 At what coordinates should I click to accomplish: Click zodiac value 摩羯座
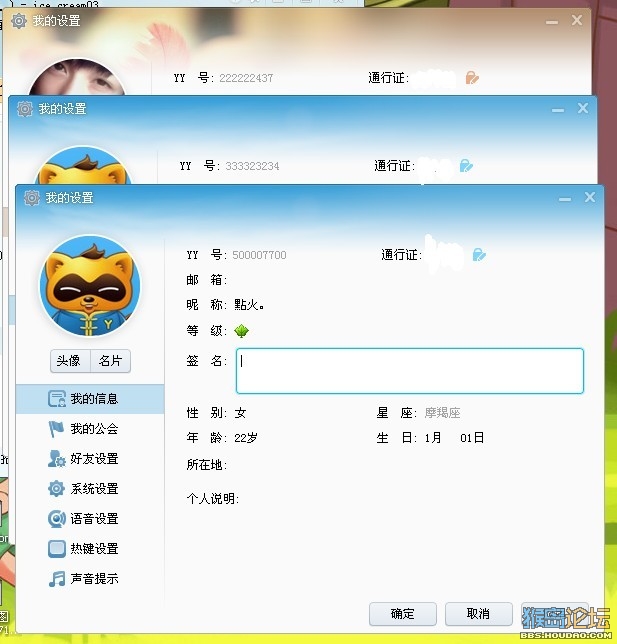point(442,413)
